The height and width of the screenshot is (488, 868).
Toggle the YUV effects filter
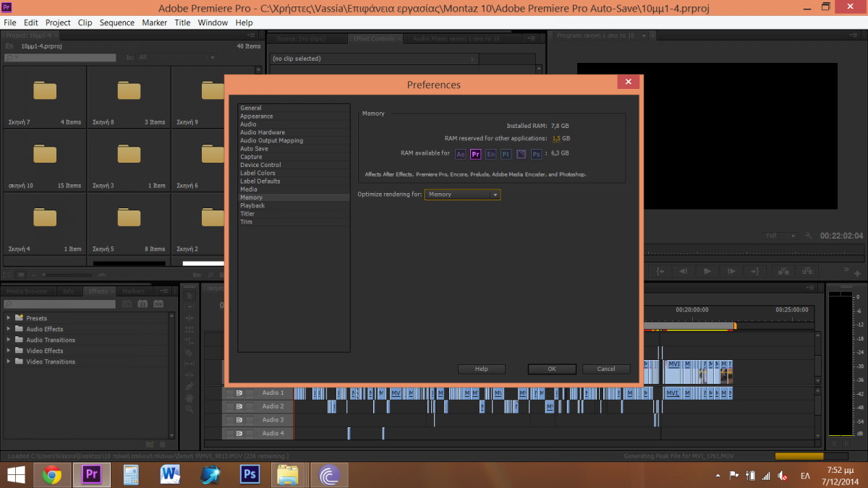point(158,304)
